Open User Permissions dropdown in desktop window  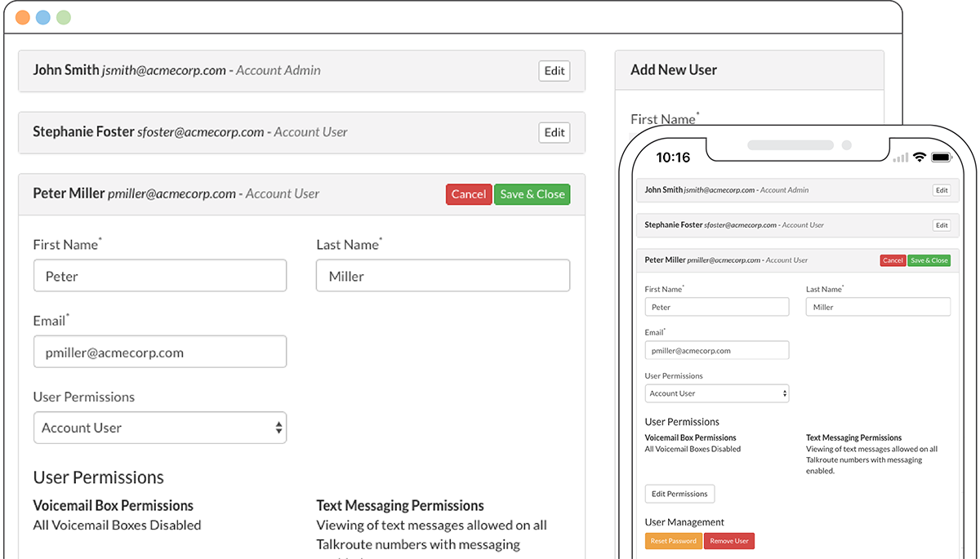coord(160,428)
